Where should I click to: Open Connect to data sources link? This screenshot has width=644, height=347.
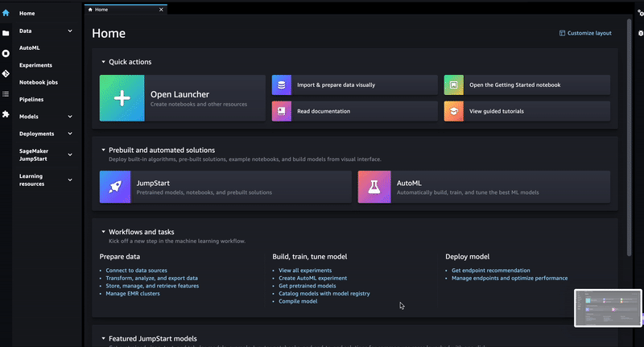pyautogui.click(x=136, y=271)
